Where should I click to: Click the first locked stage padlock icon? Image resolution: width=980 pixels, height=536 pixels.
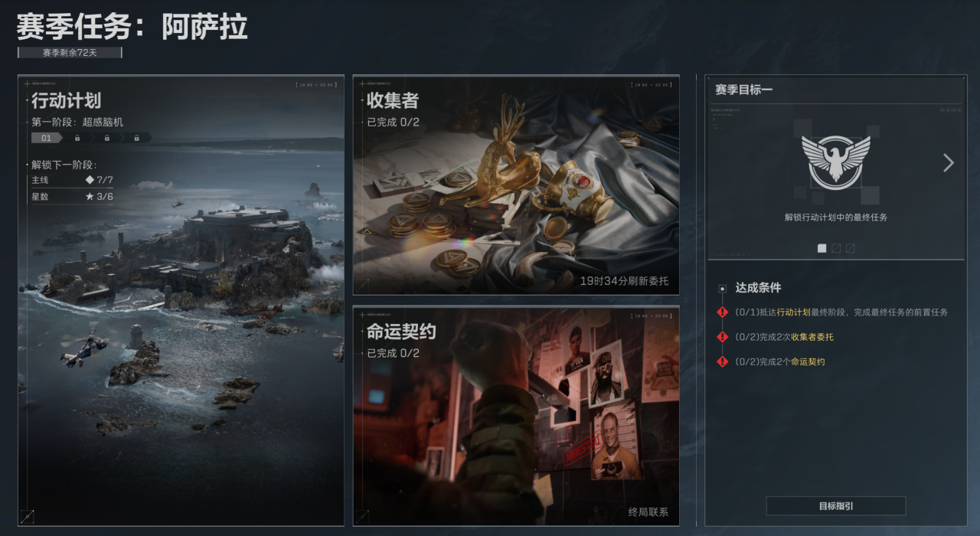(x=77, y=139)
